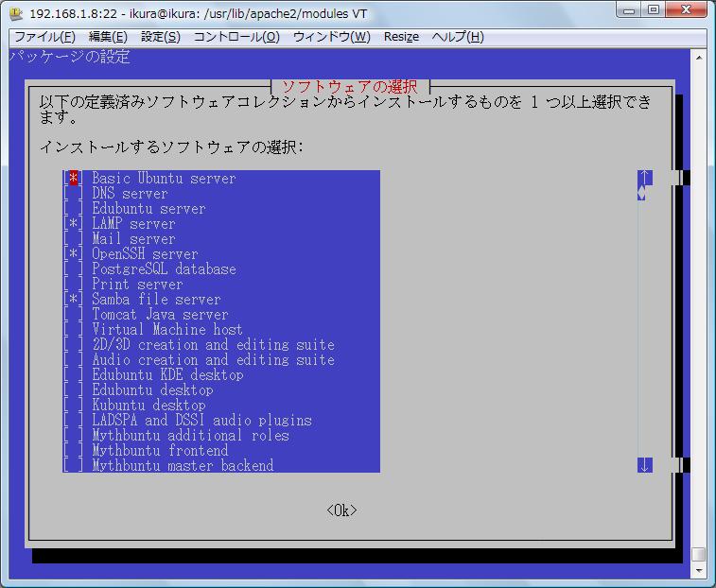Viewport: 716px width, 588px height.
Task: Open the 編集(E) menu
Action: (108, 37)
